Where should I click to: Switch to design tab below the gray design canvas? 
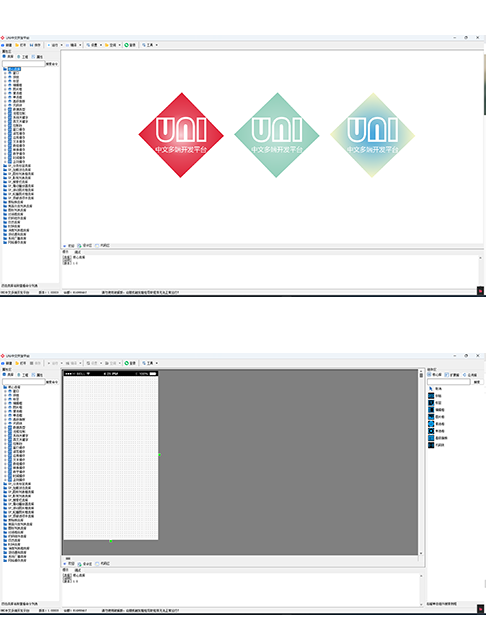coord(85,564)
